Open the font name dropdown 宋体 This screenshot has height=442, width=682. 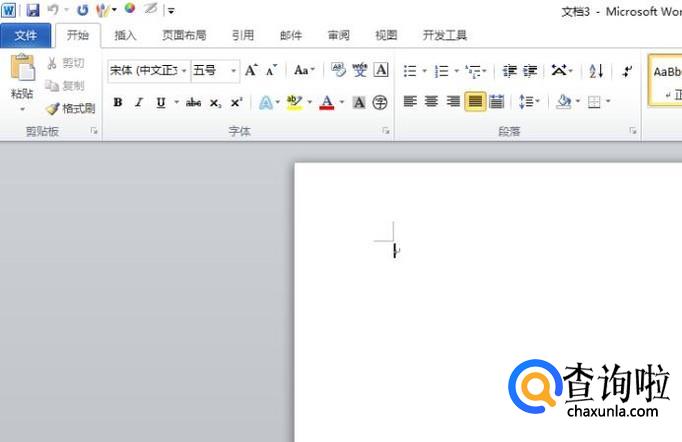point(184,70)
